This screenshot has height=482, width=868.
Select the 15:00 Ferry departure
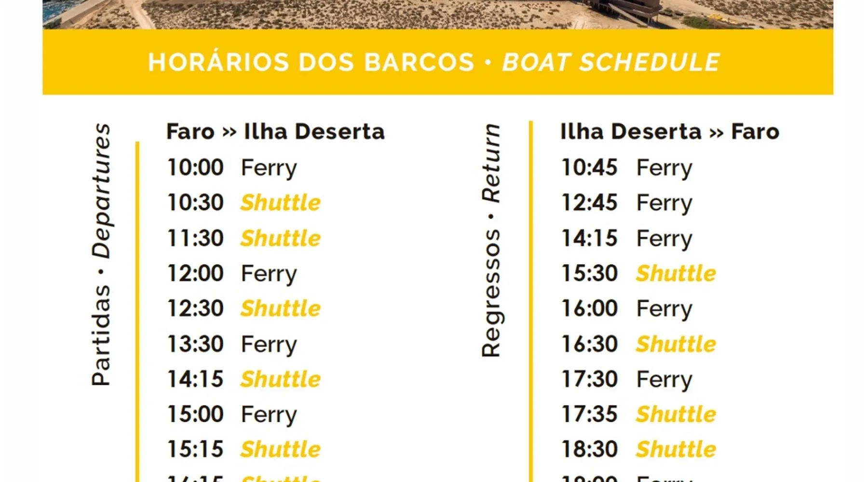coord(231,415)
